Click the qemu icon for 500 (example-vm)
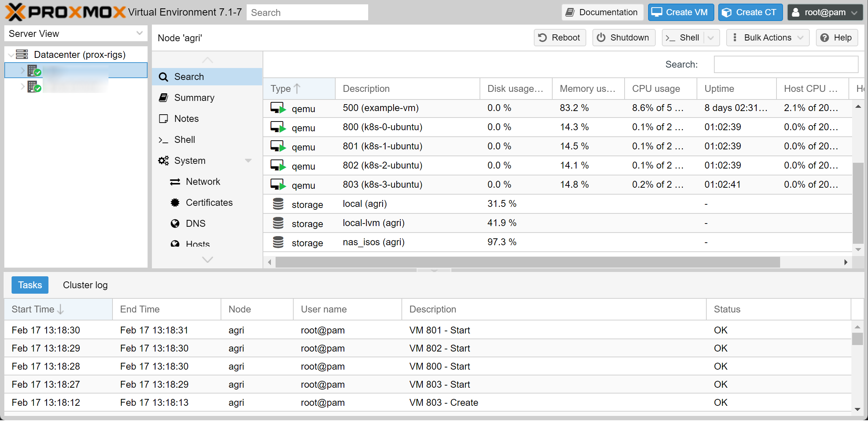868x434 pixels. [x=278, y=108]
